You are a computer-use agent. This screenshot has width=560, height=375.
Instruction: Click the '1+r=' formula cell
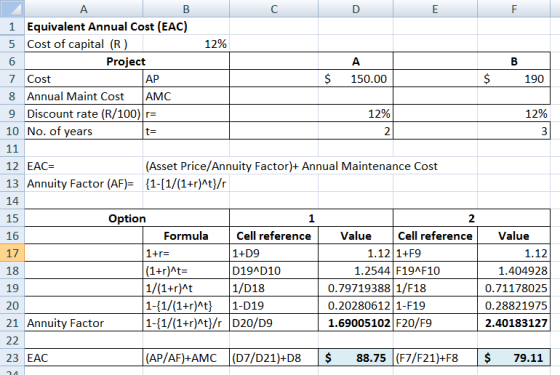tap(186, 253)
